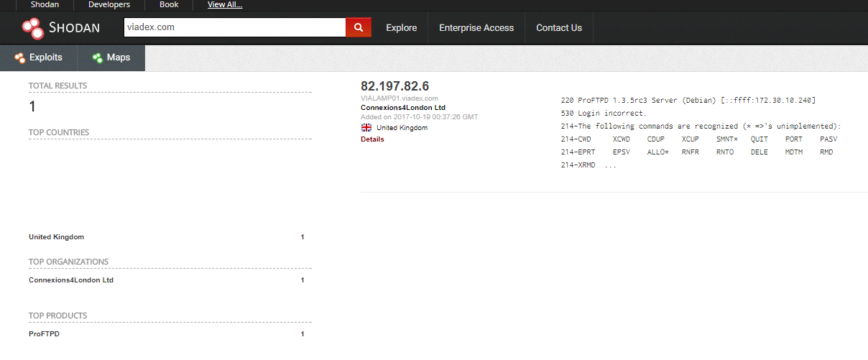
Task: Switch to the Maps tab
Action: [111, 57]
